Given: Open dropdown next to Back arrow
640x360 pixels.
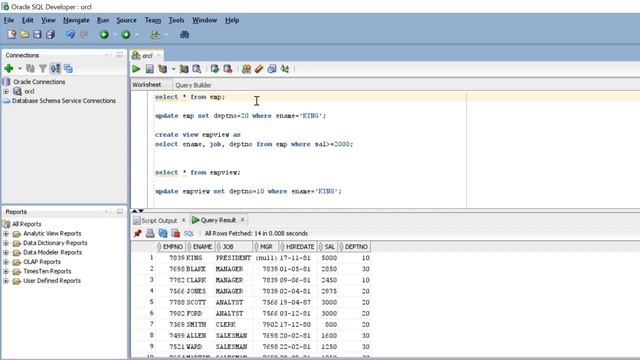Looking at the screenshot, I should [x=115, y=35].
